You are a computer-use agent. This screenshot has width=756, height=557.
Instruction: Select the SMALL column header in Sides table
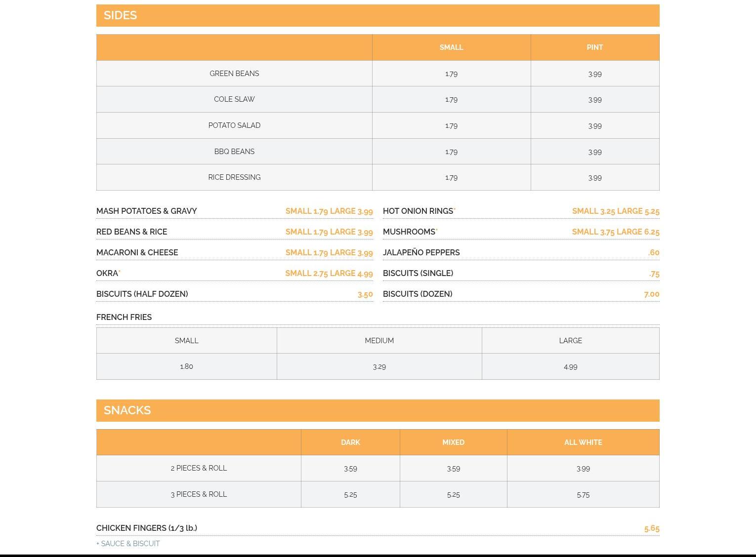coord(451,47)
